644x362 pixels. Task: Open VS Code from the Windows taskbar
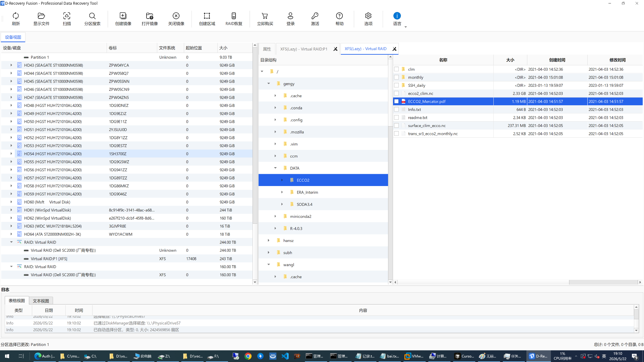(x=285, y=356)
